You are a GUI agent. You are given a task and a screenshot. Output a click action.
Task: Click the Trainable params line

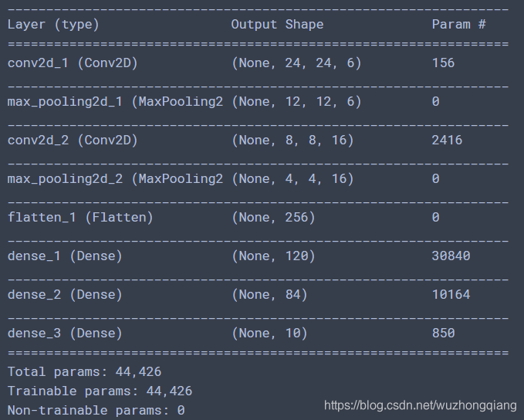[100, 391]
